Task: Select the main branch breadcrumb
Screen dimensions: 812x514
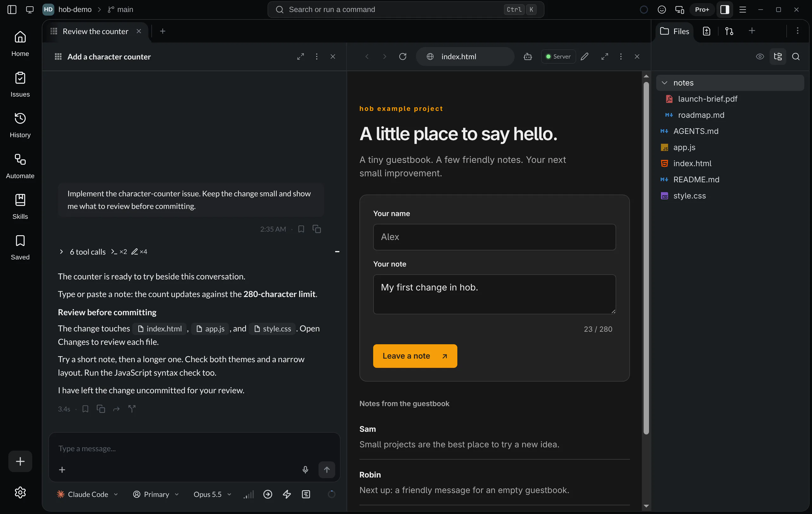Action: pyautogui.click(x=121, y=10)
